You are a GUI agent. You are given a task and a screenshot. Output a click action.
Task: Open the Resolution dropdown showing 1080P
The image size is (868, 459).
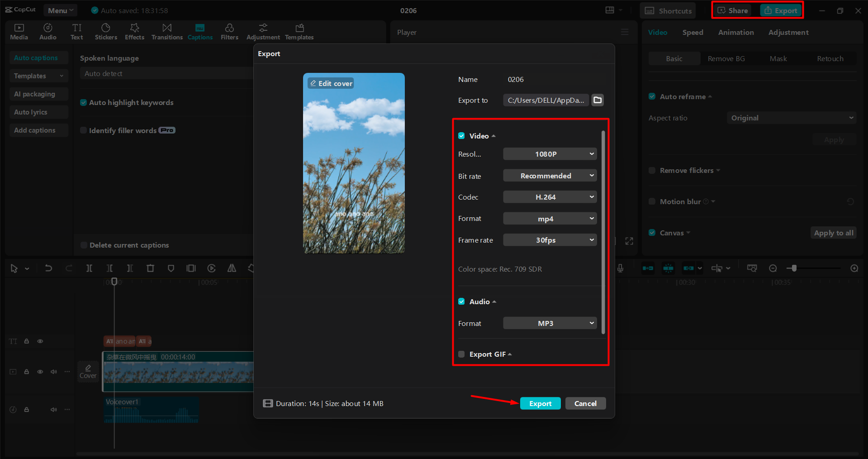(550, 154)
